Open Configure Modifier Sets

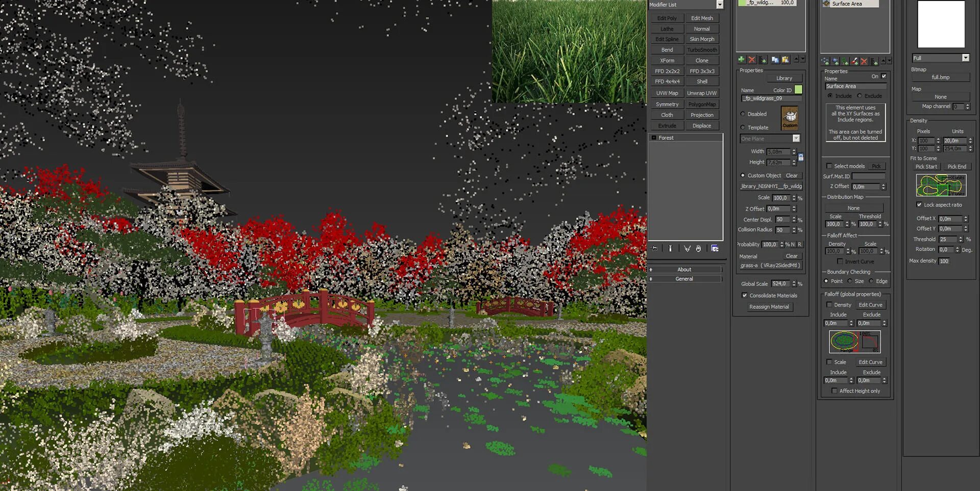715,249
